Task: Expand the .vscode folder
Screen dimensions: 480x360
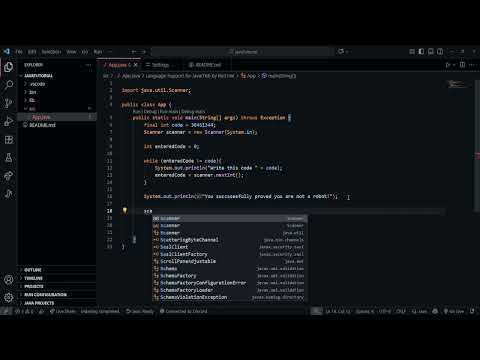Action: point(57,84)
